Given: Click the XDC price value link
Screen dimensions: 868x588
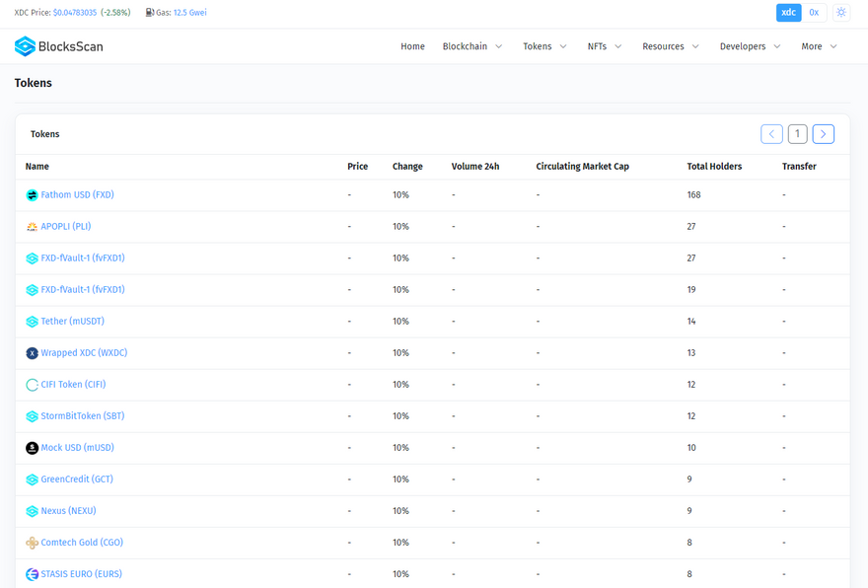Looking at the screenshot, I should [75, 13].
